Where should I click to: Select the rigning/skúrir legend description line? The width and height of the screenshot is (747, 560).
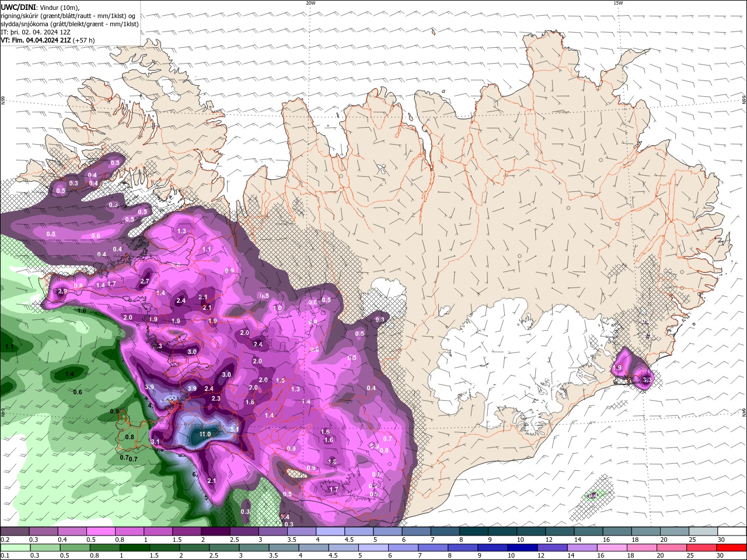coord(69,15)
